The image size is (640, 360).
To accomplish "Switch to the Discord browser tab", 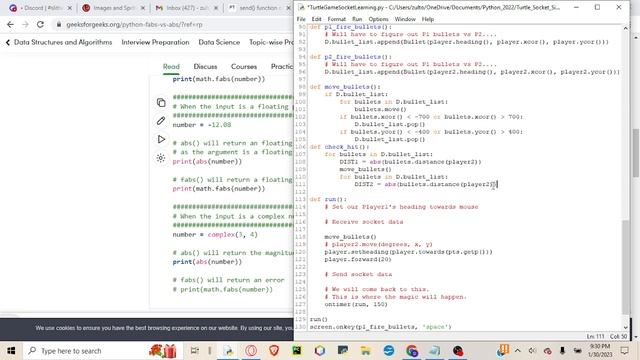I will pyautogui.click(x=39, y=8).
